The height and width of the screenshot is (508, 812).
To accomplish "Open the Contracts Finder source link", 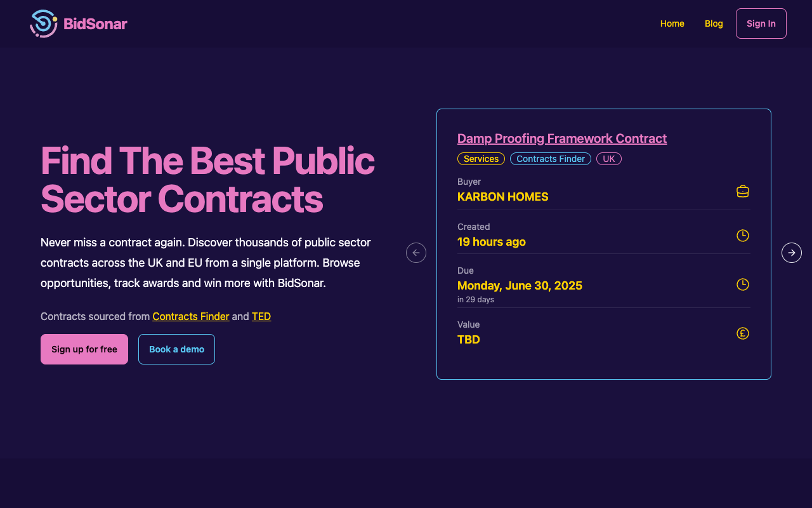I will click(191, 316).
